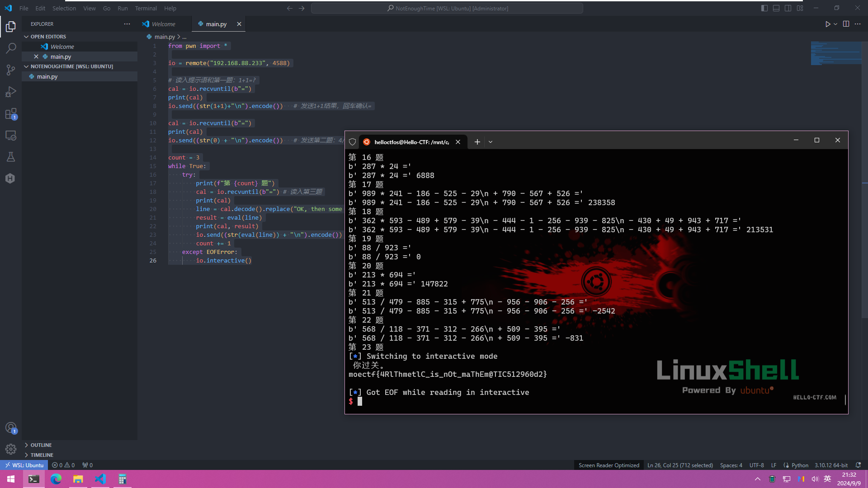The height and width of the screenshot is (488, 868).
Task: Click the WSL: Ubuntu remote indicator
Action: 24,465
